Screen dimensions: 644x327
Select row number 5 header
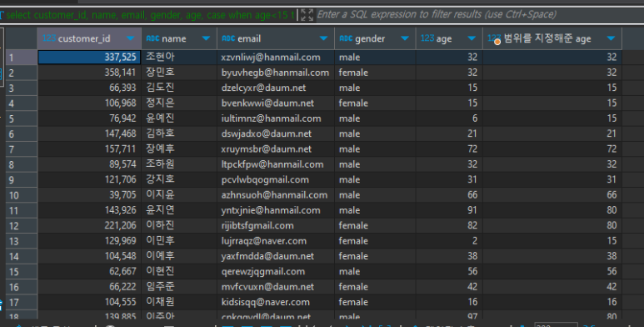[x=22, y=118]
